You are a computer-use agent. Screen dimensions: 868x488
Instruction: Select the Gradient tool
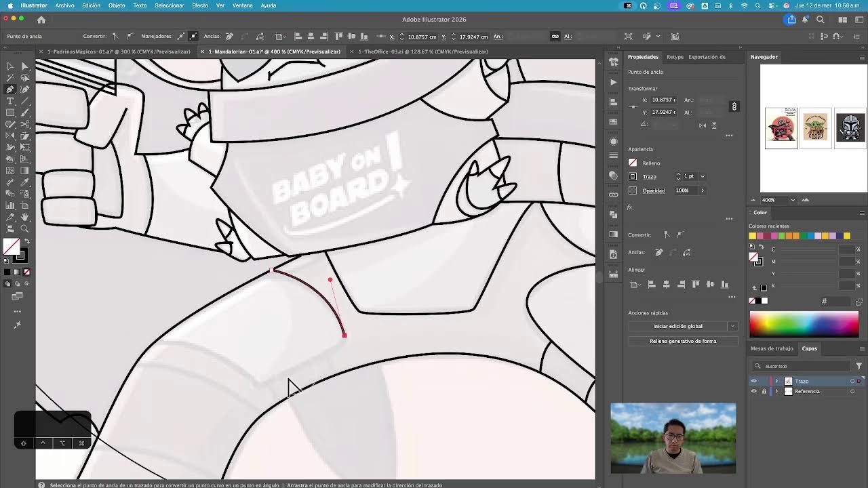click(x=25, y=170)
